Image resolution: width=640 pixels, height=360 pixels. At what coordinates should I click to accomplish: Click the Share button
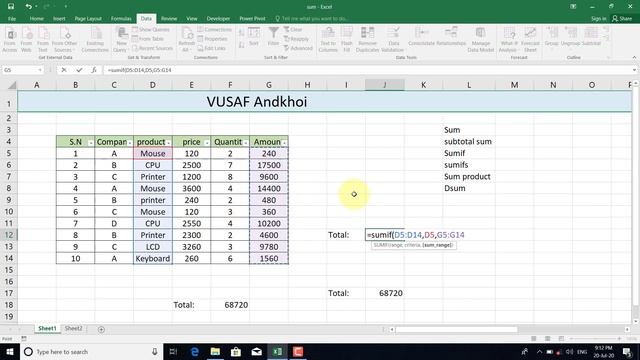622,18
